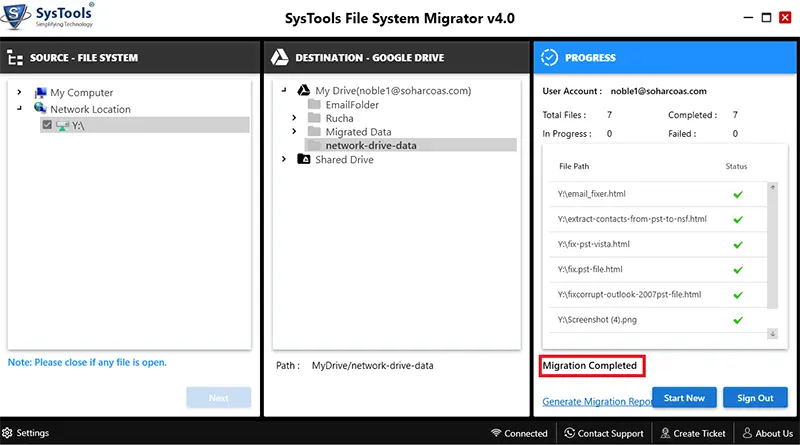The image size is (800, 445).
Task: Click green check for fixcorrupt-outlook-2007pst-file.html
Action: point(738,295)
